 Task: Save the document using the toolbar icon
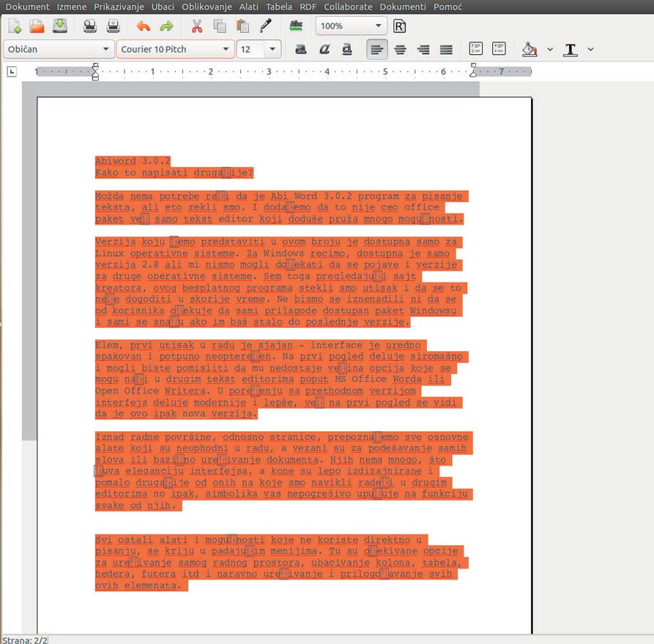click(x=60, y=26)
